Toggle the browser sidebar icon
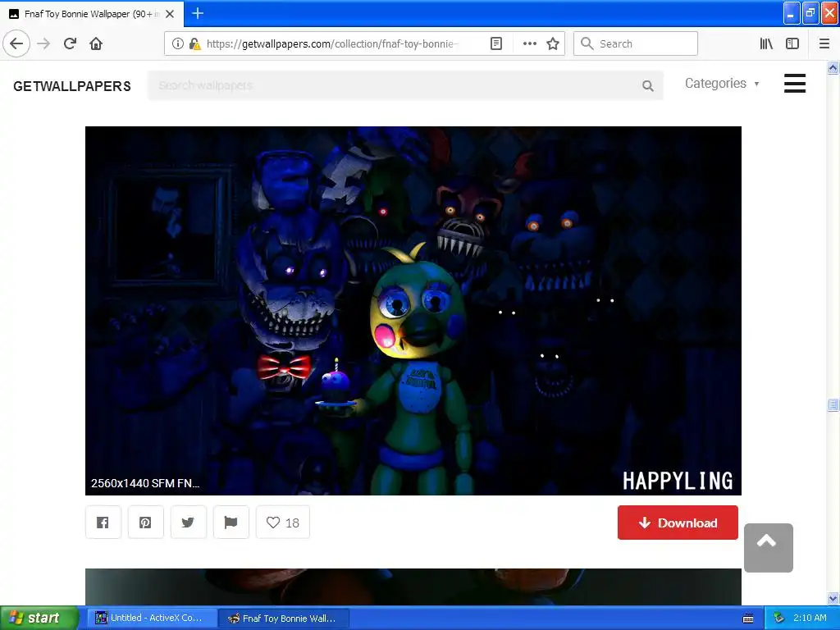Screen dimensions: 840x630 coord(792,43)
